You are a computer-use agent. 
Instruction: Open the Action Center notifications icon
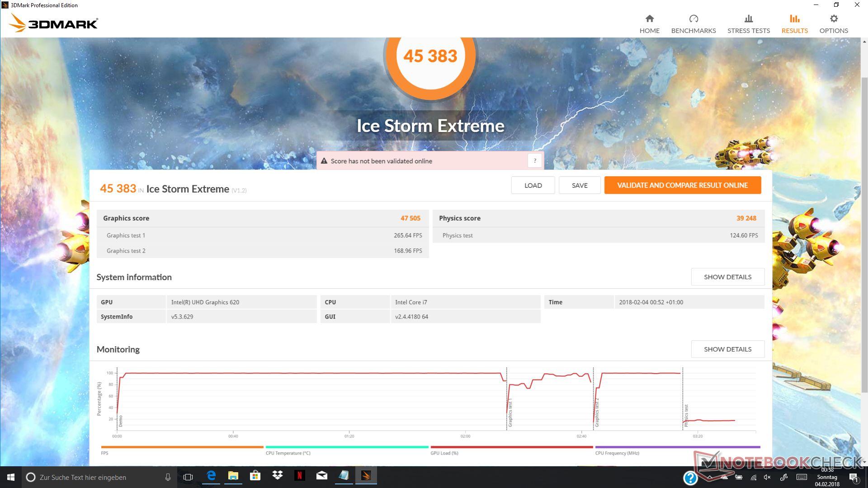pos(854,478)
